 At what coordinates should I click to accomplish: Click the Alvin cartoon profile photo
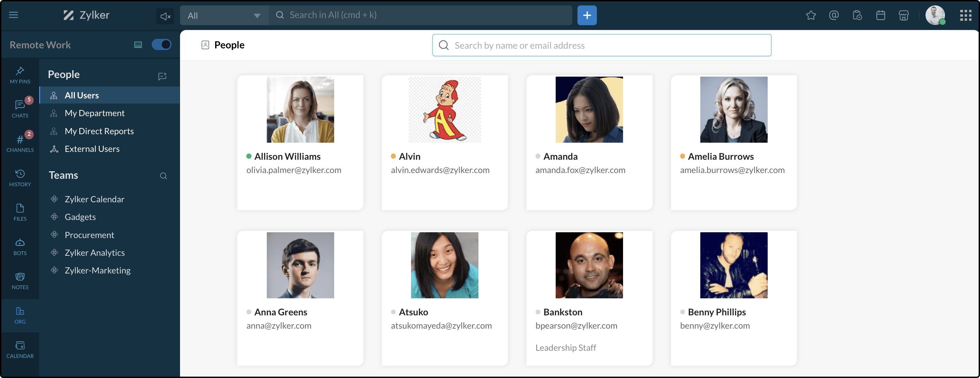(444, 110)
